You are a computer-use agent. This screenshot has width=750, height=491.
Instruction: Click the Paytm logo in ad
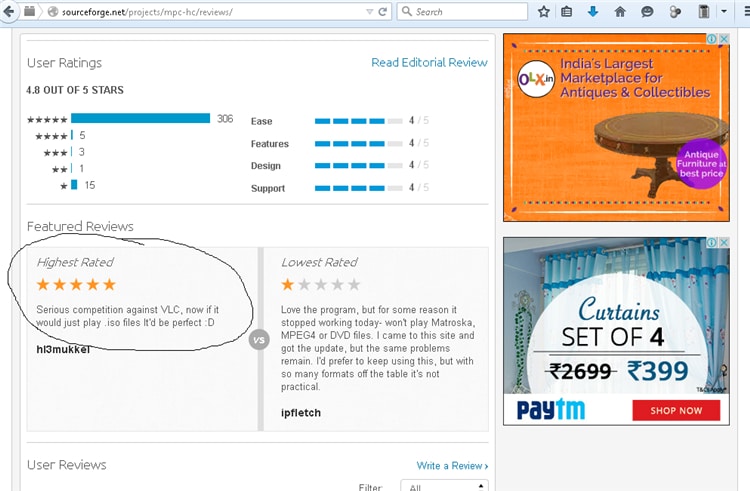coord(551,410)
